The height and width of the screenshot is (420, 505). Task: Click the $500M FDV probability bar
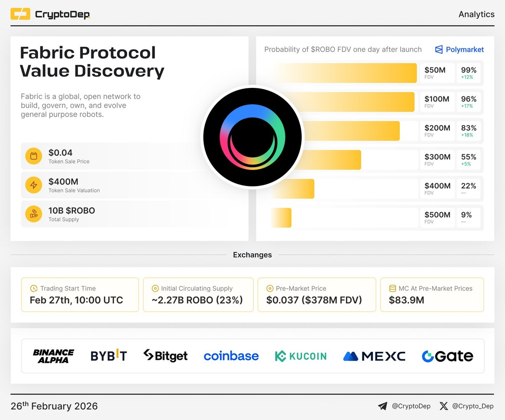pyautogui.click(x=281, y=218)
